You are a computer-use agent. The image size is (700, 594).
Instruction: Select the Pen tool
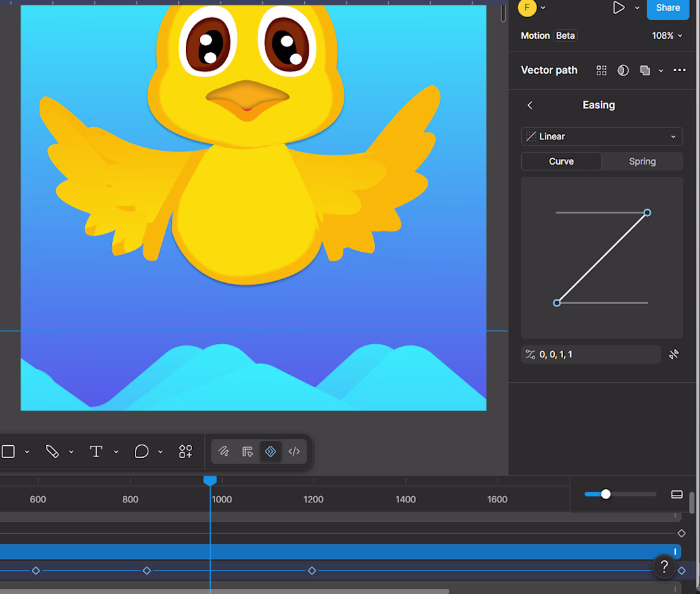[52, 452]
